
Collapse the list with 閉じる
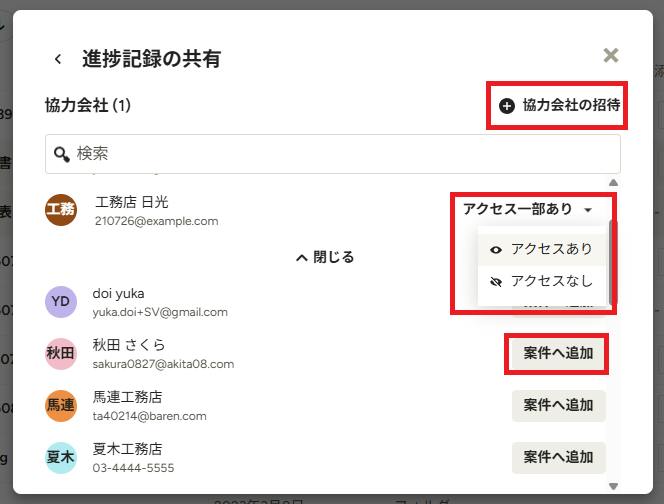pyautogui.click(x=325, y=257)
